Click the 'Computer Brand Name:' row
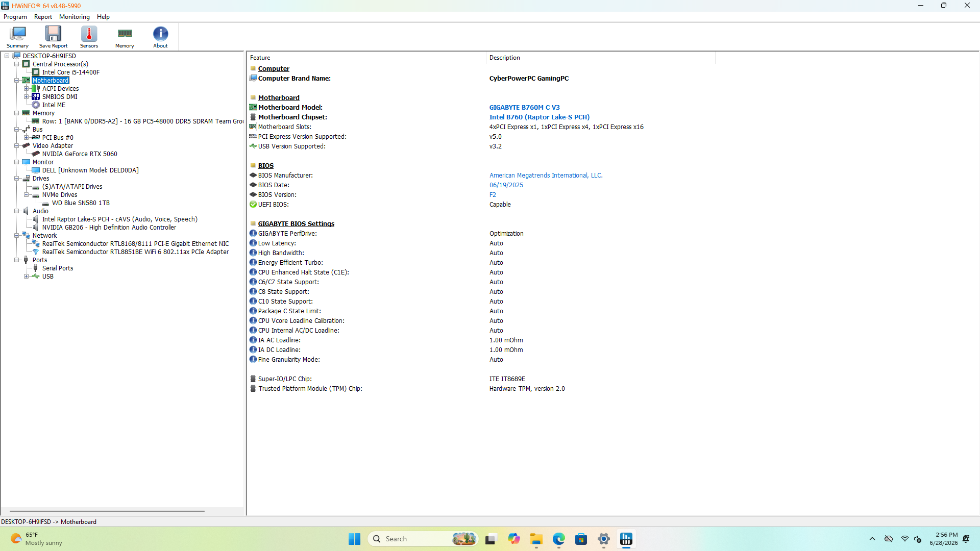The width and height of the screenshot is (980, 551). 481,79
